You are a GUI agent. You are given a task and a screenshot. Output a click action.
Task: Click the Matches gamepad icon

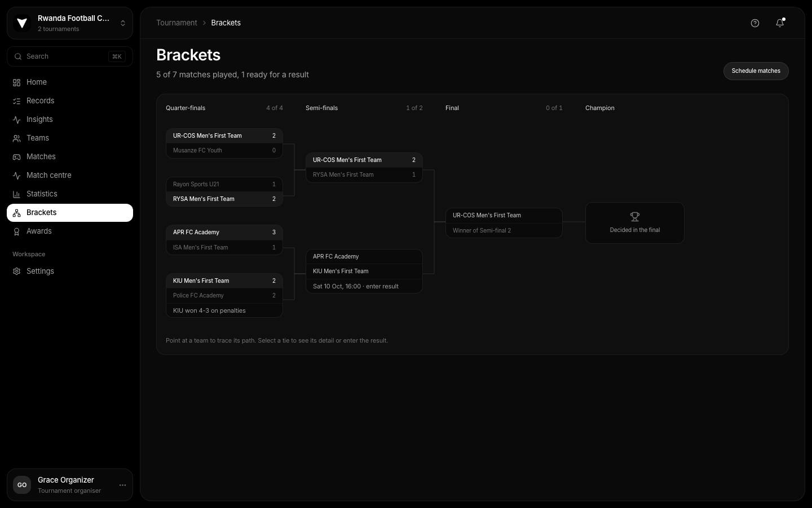pyautogui.click(x=17, y=157)
